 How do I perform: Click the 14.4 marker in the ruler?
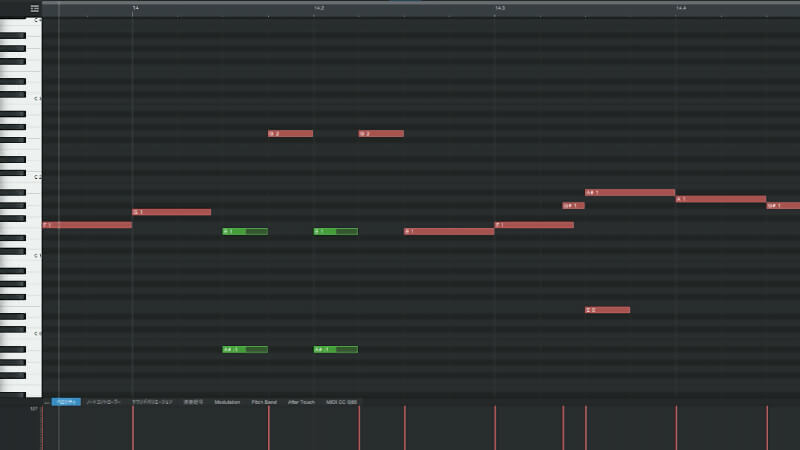pyautogui.click(x=681, y=8)
